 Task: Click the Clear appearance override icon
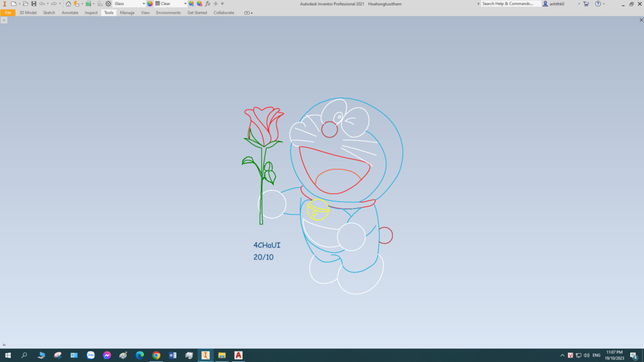tap(199, 4)
